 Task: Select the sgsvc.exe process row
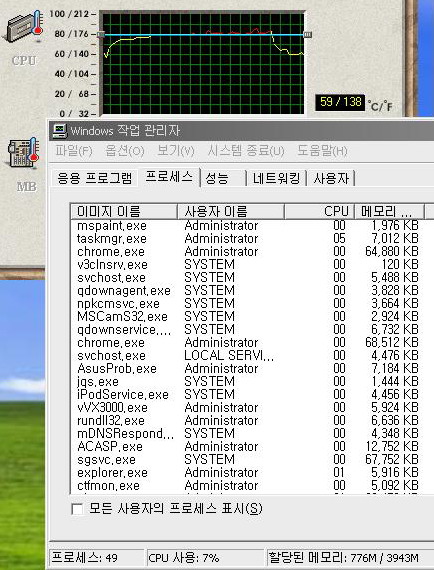coord(248,459)
